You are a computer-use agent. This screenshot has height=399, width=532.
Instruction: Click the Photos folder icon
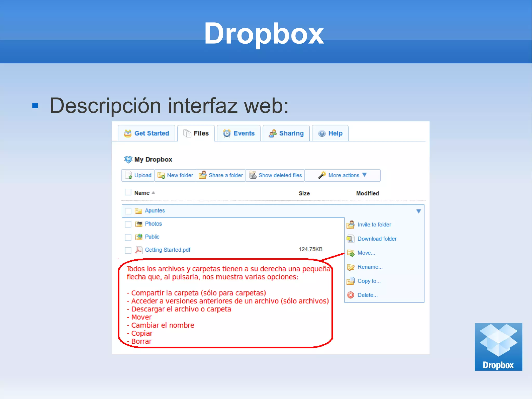(139, 224)
